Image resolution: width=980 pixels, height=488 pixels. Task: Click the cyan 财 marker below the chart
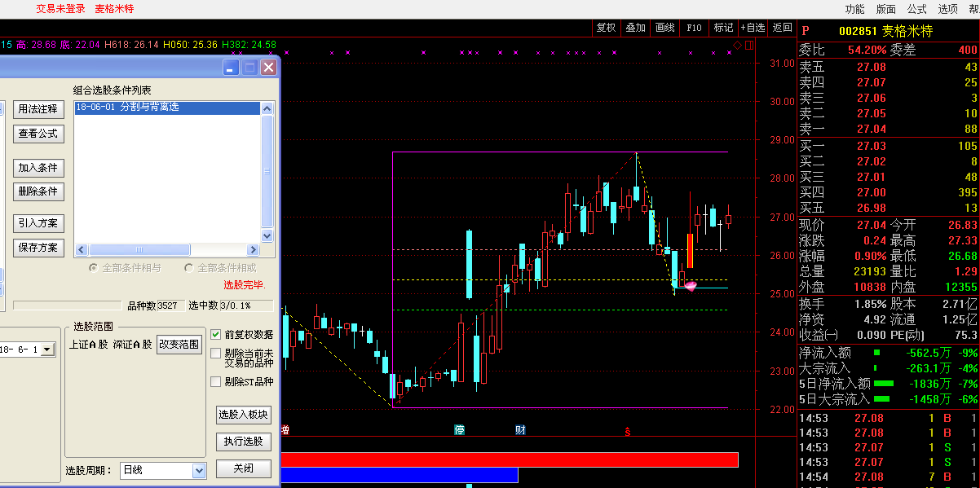[519, 429]
